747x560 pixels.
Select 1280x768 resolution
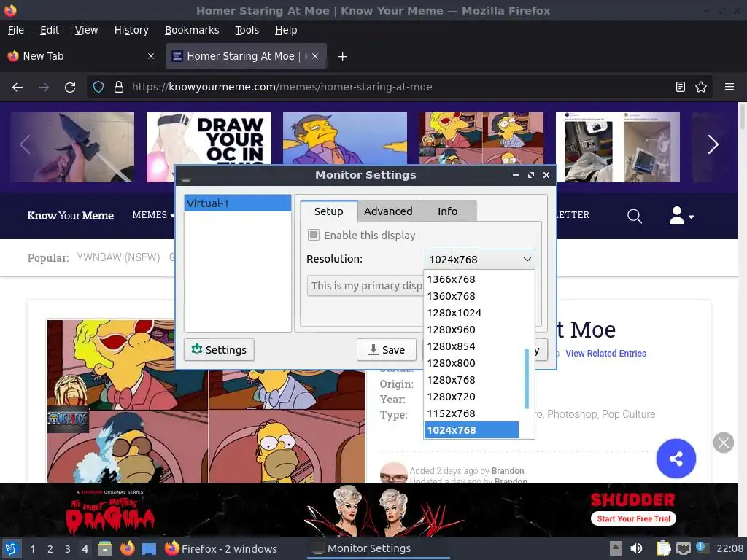(x=471, y=380)
